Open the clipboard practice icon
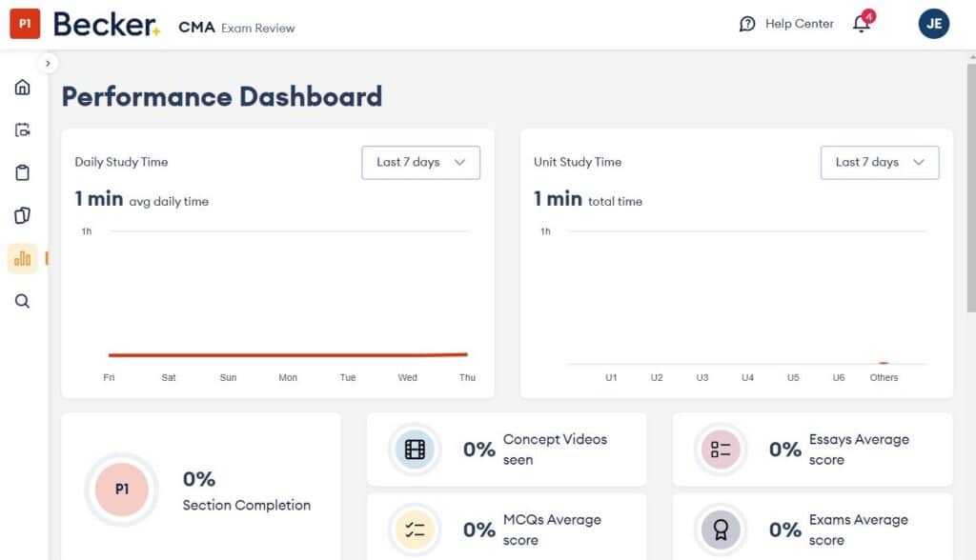Screen dimensions: 976x560 pyautogui.click(x=22, y=172)
